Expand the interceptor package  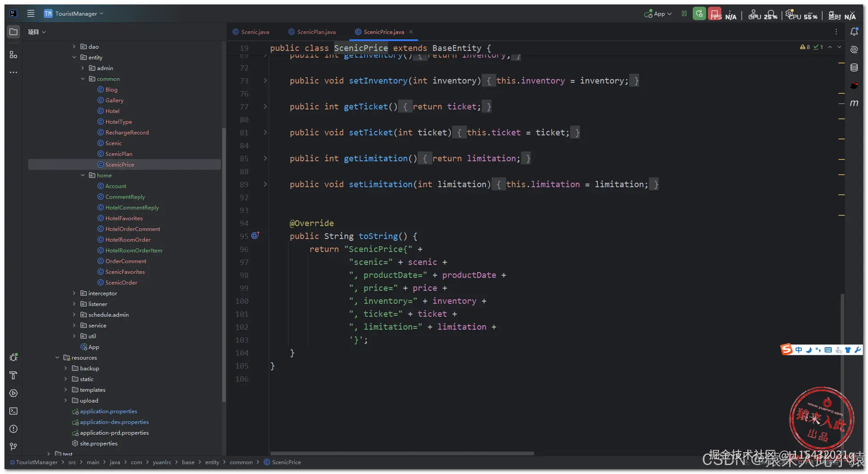click(74, 293)
